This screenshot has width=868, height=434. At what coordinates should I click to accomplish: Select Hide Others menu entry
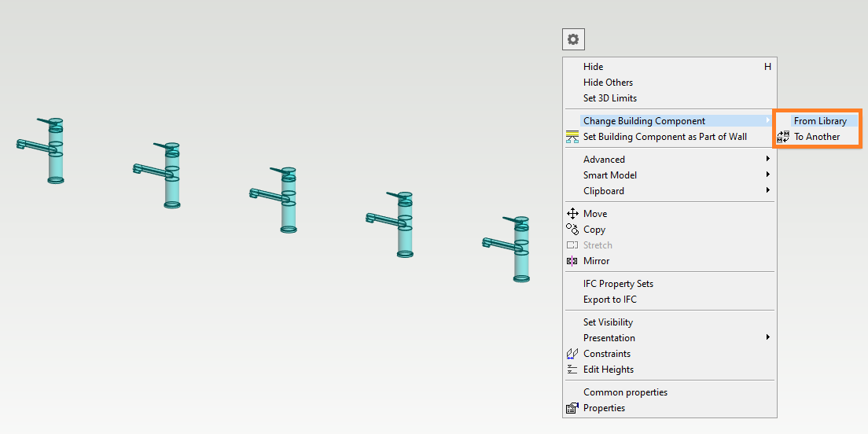pos(608,83)
